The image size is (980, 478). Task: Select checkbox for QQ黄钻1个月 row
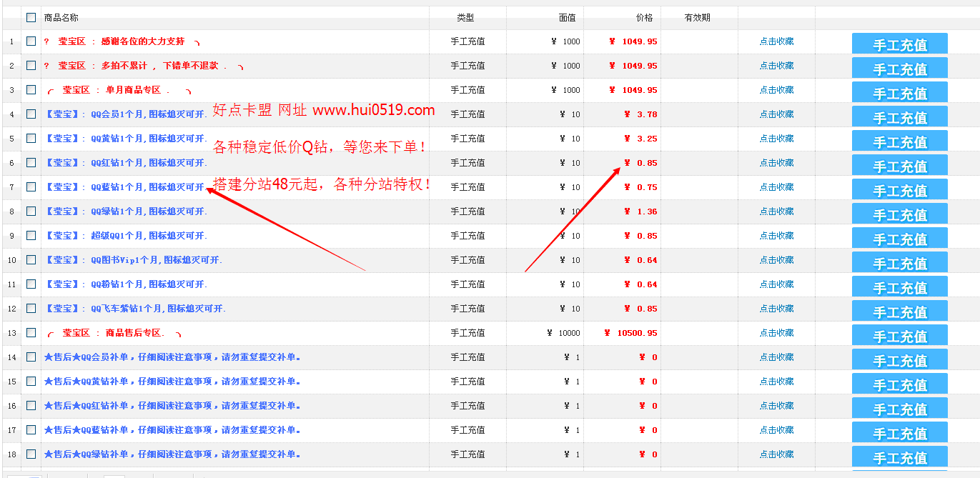[31, 138]
